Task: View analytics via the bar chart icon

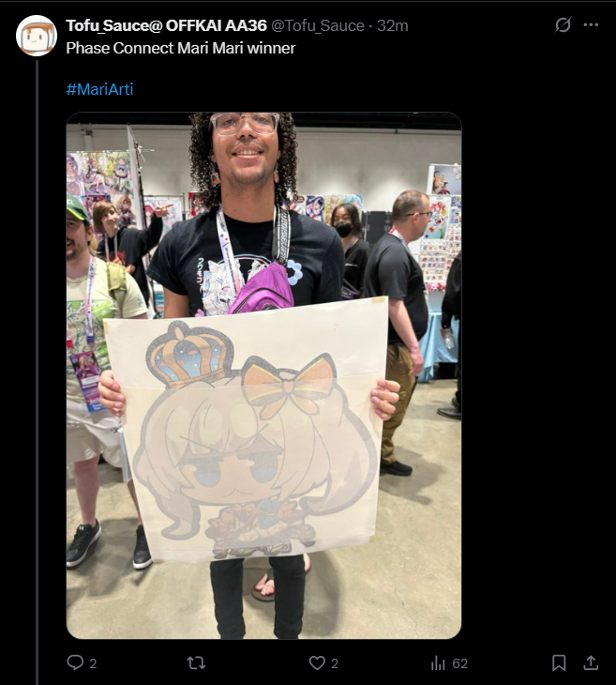Action: click(x=438, y=663)
